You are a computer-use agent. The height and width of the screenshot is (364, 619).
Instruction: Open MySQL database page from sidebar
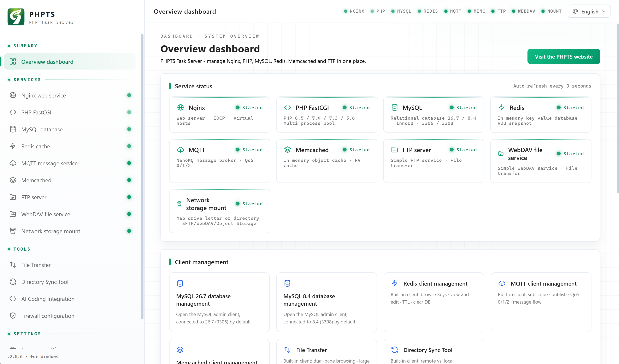[70, 129]
